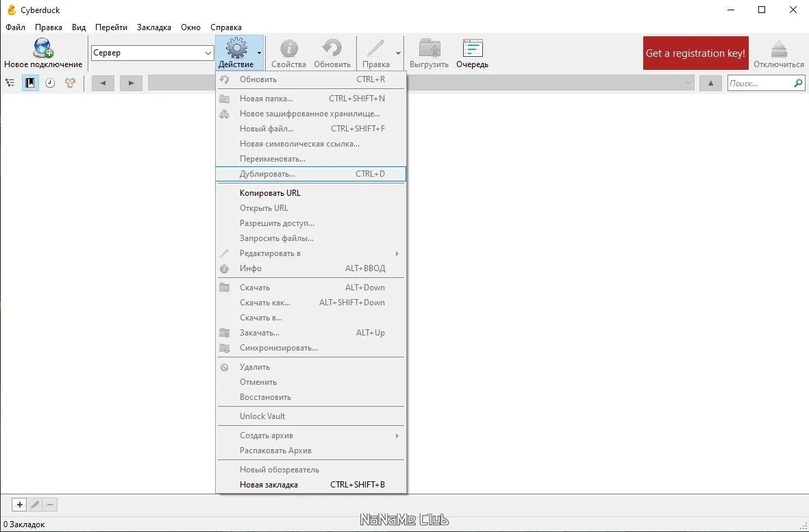809x532 pixels.
Task: Open the Сервер quick connect combo box
Action: pos(152,53)
